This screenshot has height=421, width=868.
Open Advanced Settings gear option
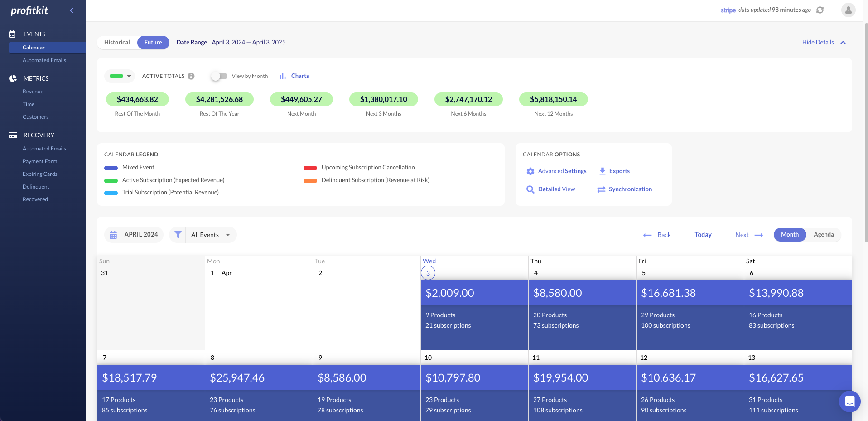(530, 171)
